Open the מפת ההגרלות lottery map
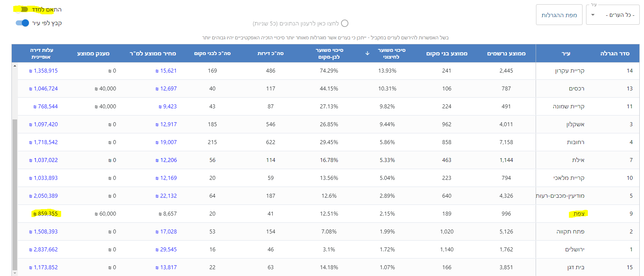 pyautogui.click(x=559, y=15)
